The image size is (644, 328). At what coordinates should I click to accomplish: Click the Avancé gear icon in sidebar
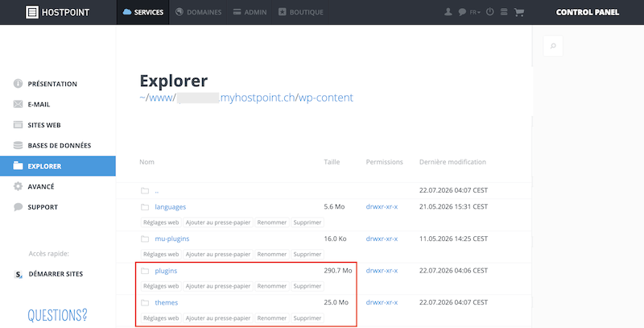tap(18, 186)
